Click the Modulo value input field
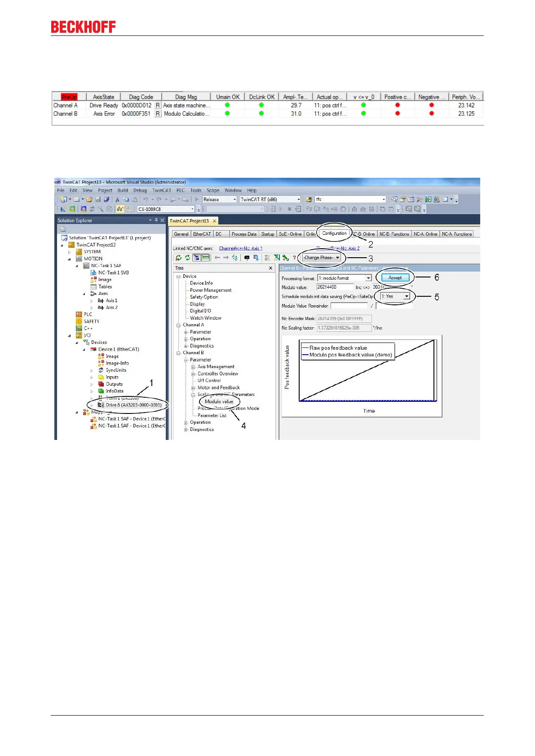The height and width of the screenshot is (756, 535). pos(335,287)
